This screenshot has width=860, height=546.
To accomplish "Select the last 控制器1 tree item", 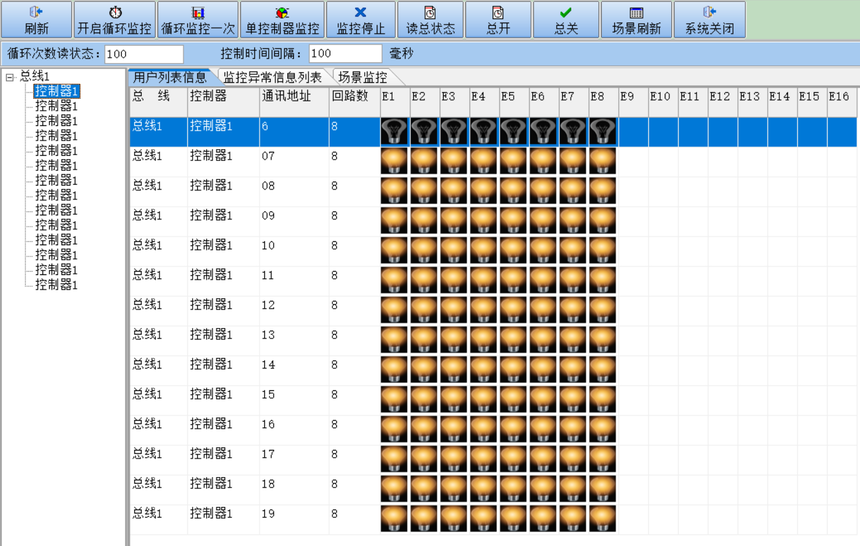I will click(56, 284).
